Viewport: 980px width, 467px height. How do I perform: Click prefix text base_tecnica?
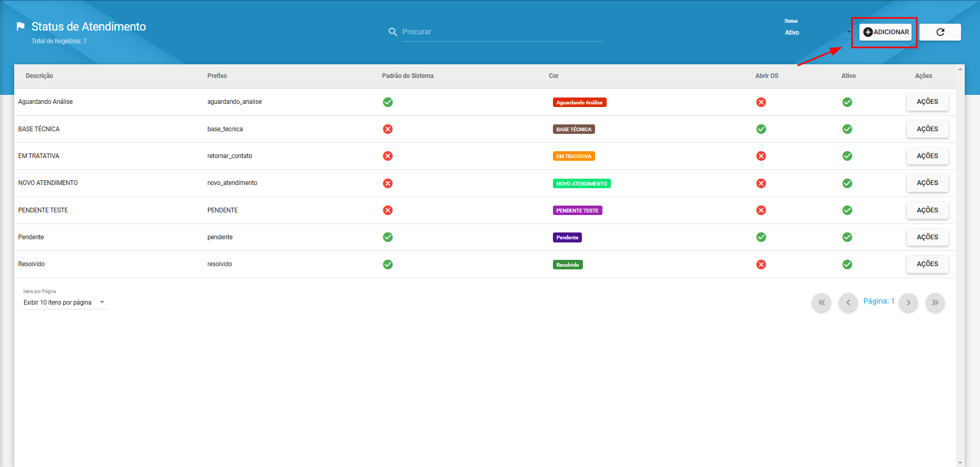[225, 129]
